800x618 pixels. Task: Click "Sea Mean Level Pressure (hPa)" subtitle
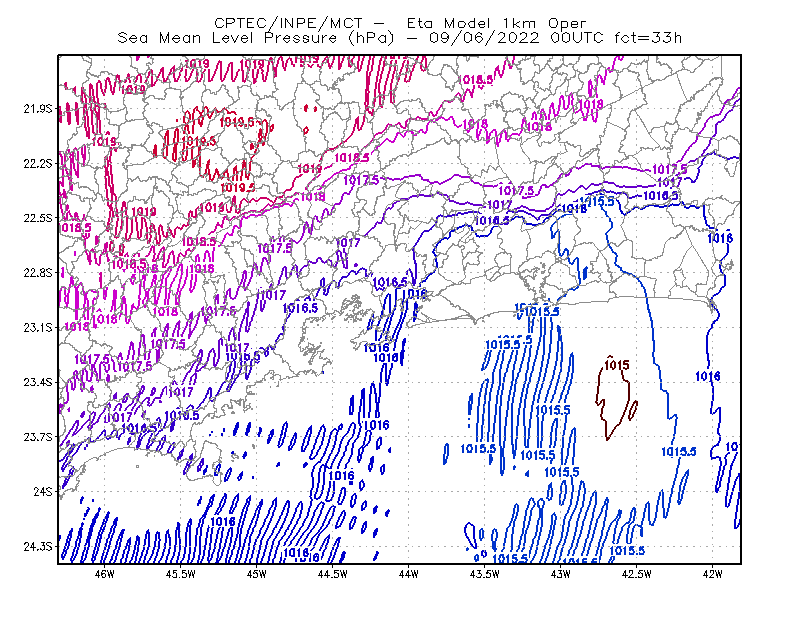pyautogui.click(x=256, y=38)
